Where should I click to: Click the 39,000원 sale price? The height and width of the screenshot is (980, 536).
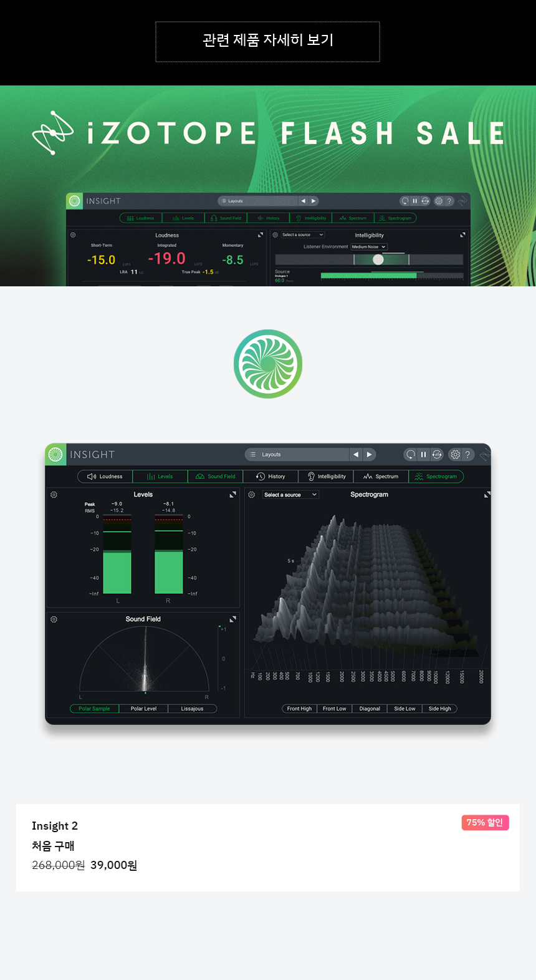click(114, 865)
